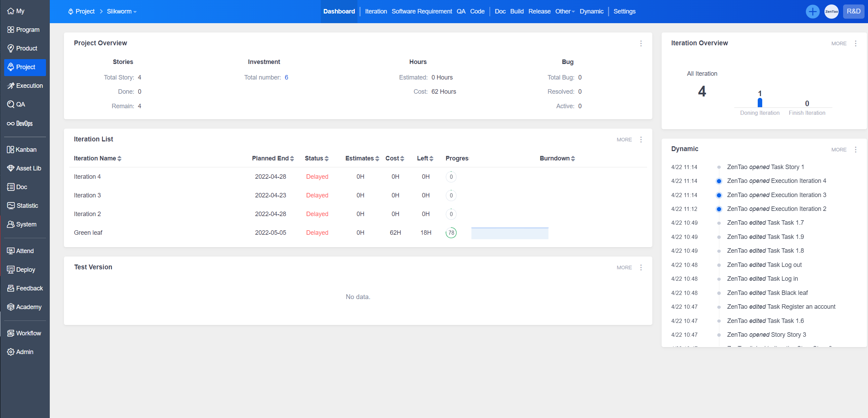Open the Attend sidebar icon
Image resolution: width=868 pixels, height=418 pixels.
click(11, 251)
